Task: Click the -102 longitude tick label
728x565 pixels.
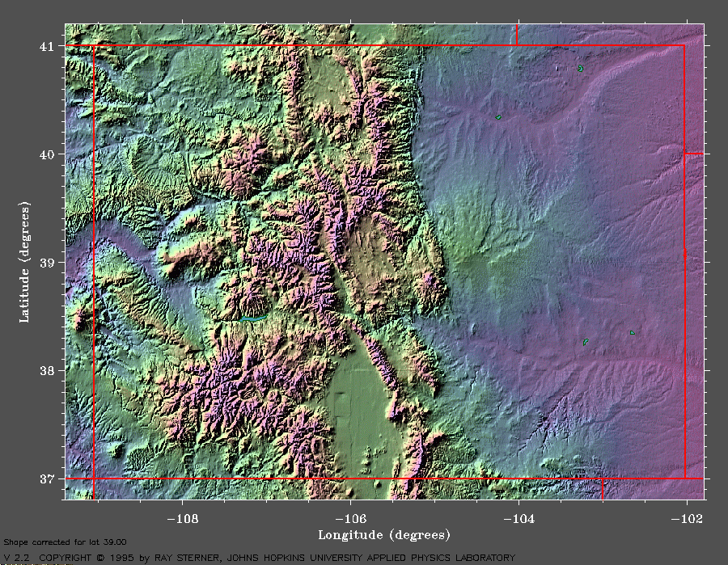Action: click(687, 519)
